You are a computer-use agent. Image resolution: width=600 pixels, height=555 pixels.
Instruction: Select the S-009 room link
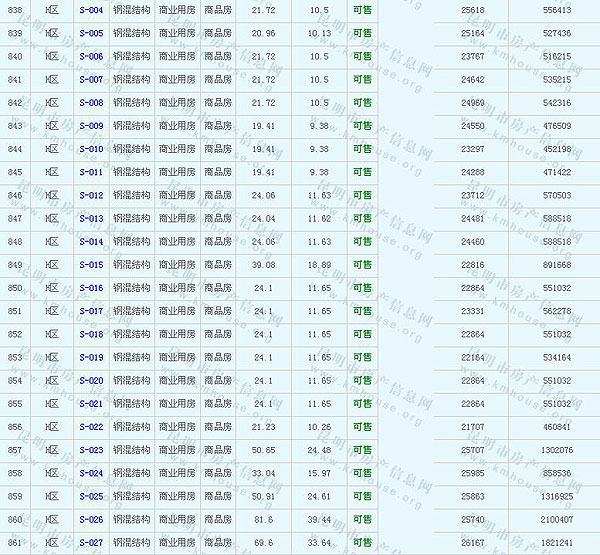[91, 126]
